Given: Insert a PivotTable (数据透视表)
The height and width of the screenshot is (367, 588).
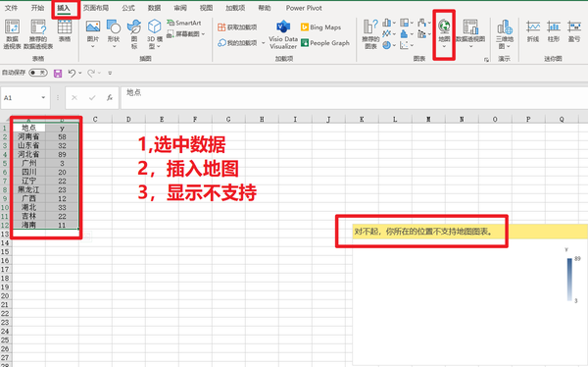Looking at the screenshot, I should (x=12, y=33).
